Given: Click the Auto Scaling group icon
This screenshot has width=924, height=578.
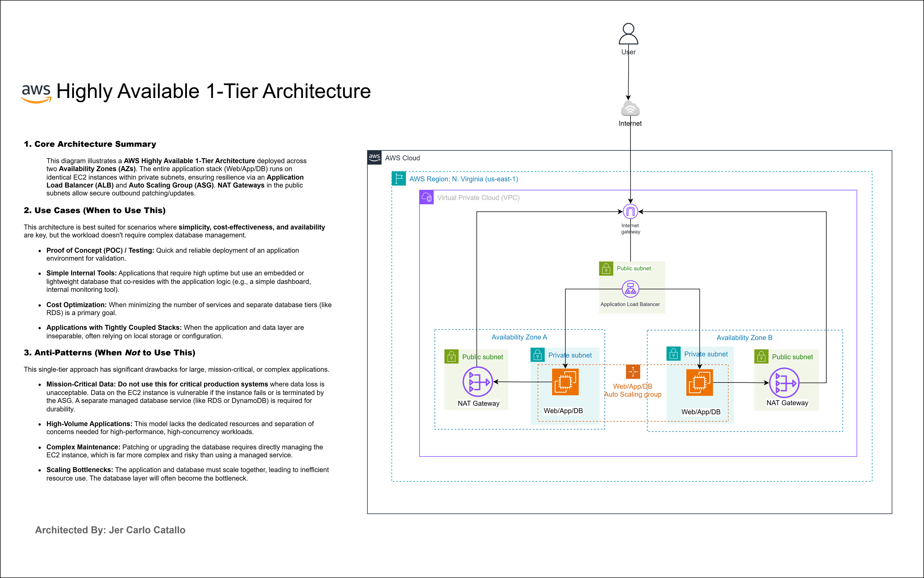Looking at the screenshot, I should pos(633,372).
